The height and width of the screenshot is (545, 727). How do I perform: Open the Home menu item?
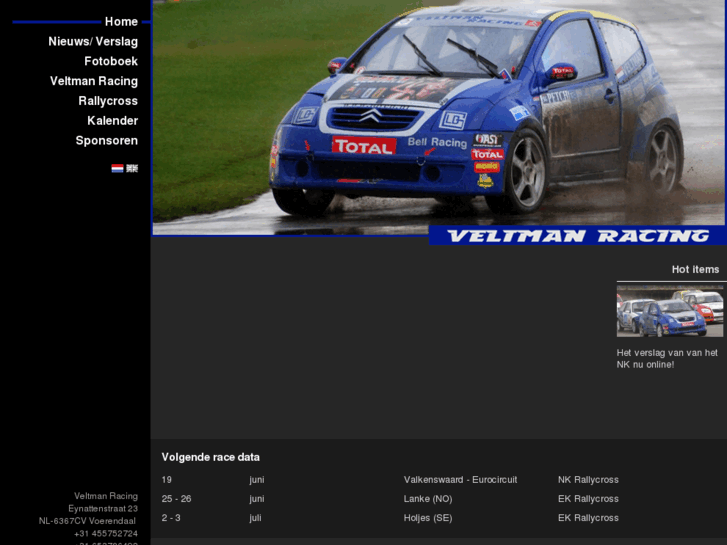(x=121, y=22)
